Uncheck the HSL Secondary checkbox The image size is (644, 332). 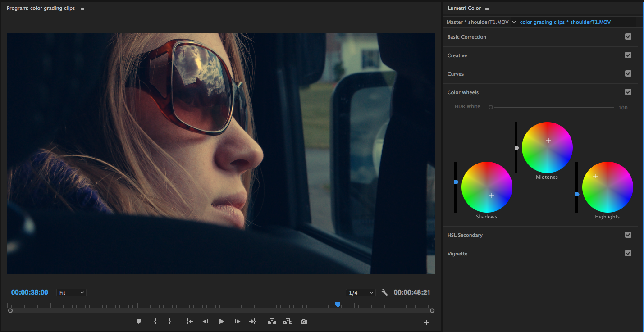628,234
